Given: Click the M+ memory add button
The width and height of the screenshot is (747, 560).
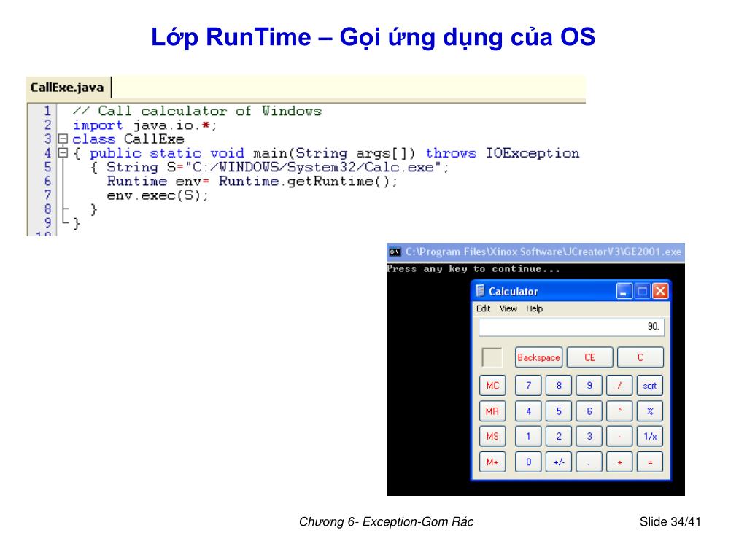Looking at the screenshot, I should 492,462.
